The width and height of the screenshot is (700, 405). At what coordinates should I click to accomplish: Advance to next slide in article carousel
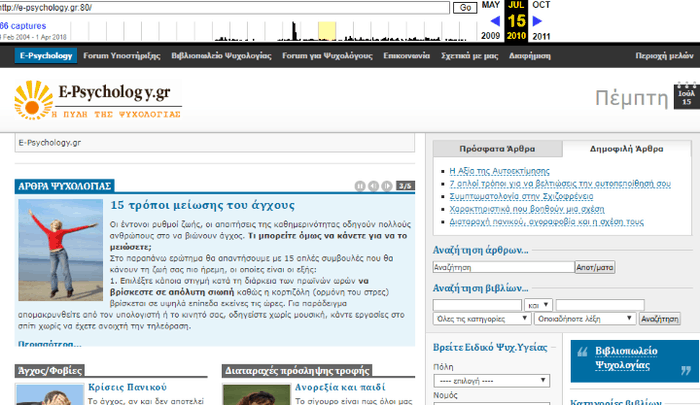(387, 185)
